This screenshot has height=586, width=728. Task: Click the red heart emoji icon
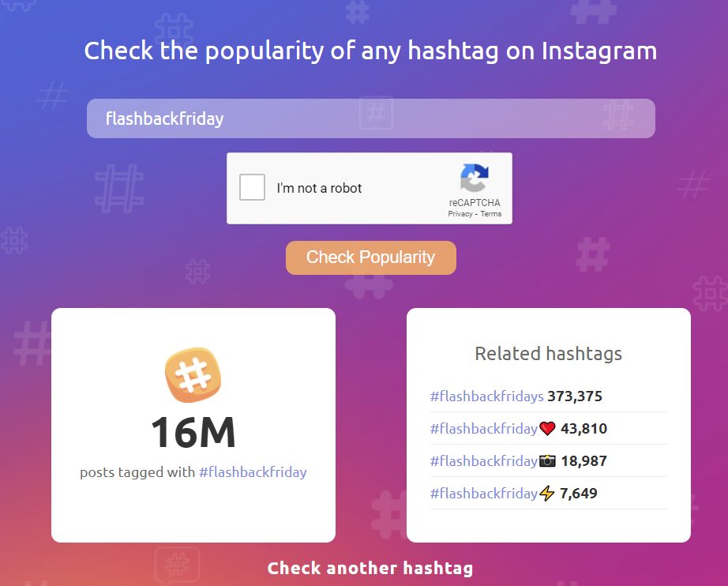click(x=547, y=428)
